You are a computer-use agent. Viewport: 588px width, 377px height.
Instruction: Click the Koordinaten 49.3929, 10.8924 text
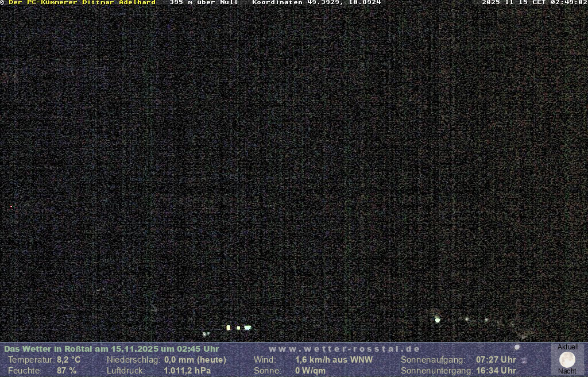pyautogui.click(x=316, y=3)
